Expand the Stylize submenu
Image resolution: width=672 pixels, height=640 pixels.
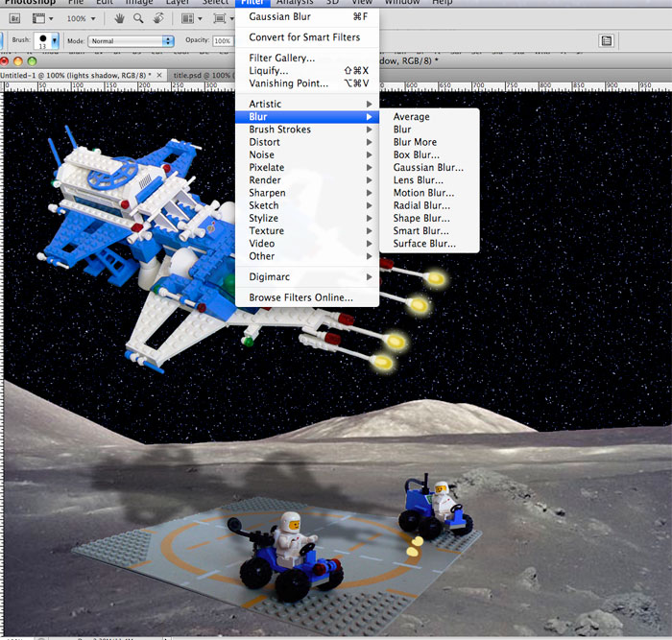click(307, 218)
